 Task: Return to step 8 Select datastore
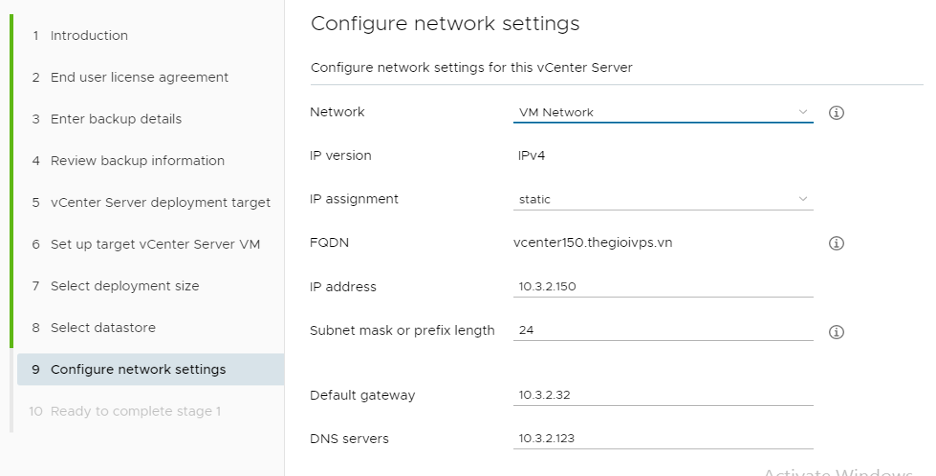[x=103, y=328]
